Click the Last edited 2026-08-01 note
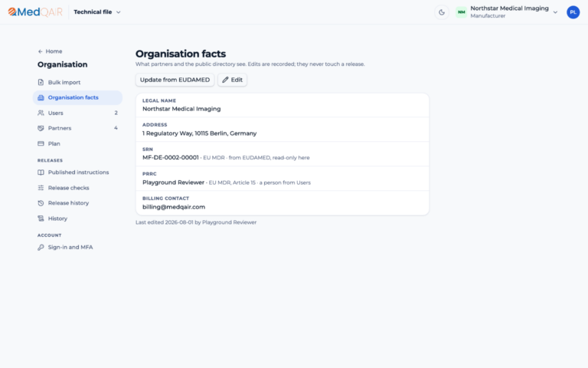Viewport: 588px width, 368px height. point(196,222)
